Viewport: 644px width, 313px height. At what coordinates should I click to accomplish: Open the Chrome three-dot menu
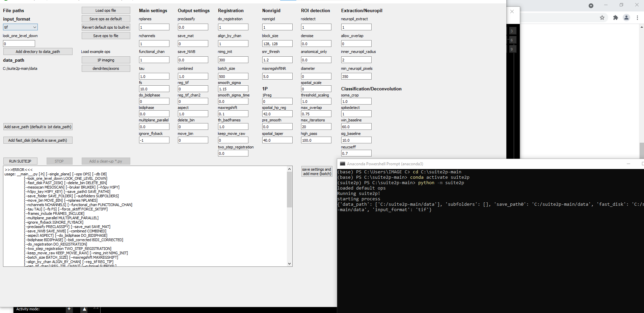[638, 18]
